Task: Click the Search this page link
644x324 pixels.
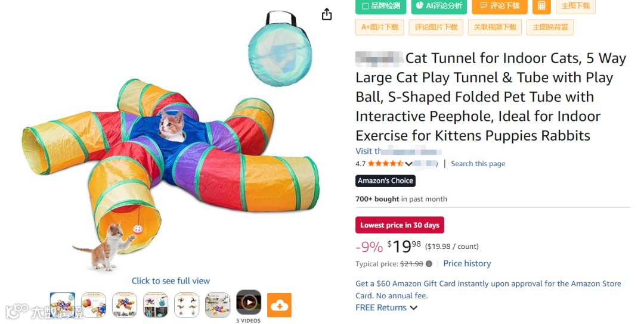Action: pos(478,164)
